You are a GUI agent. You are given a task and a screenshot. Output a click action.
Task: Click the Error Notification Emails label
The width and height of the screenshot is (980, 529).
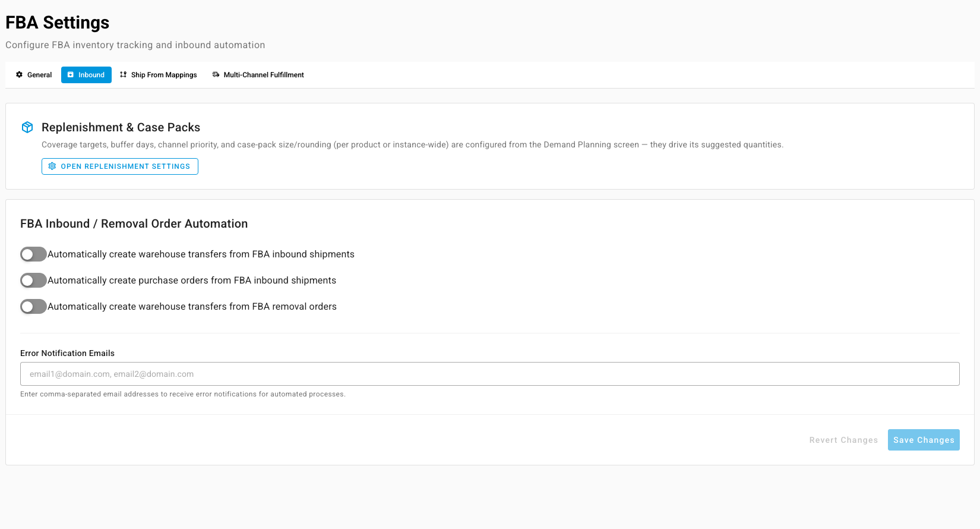tap(68, 353)
